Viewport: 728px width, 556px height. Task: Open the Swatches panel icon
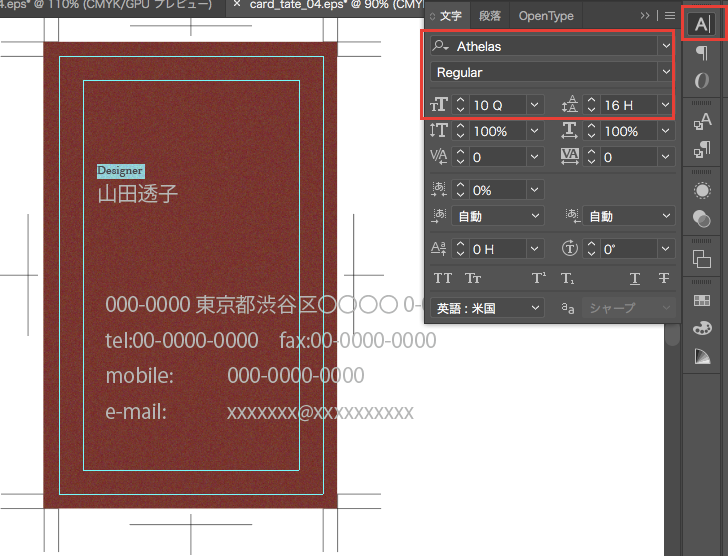[702, 300]
